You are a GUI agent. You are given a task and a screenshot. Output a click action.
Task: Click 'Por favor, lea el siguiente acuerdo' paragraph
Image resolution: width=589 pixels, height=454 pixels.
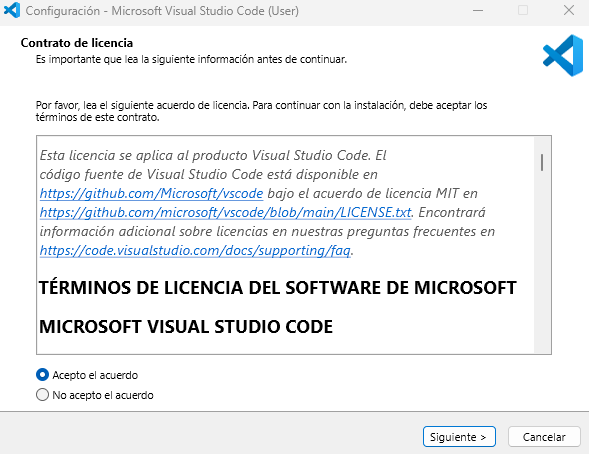click(x=261, y=111)
